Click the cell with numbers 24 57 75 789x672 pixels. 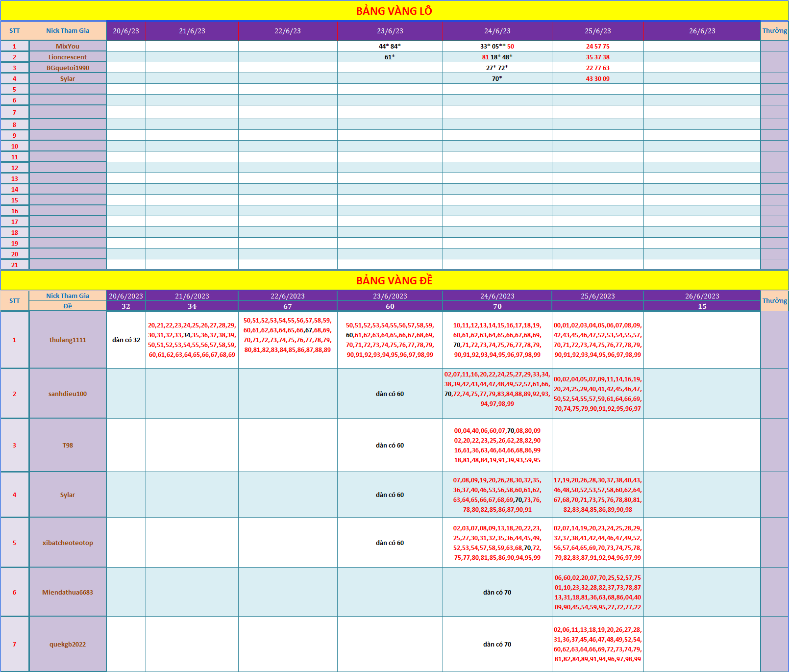point(597,46)
